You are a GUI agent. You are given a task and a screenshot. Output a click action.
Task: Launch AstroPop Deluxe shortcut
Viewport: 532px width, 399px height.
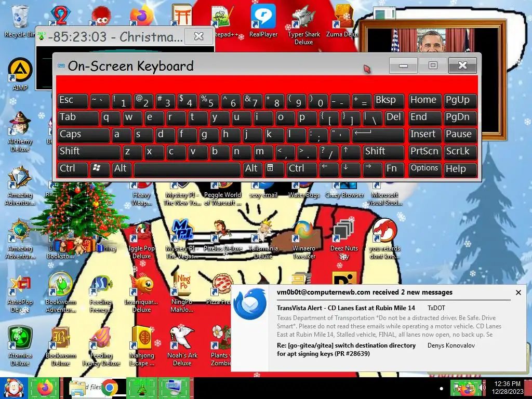(x=20, y=292)
